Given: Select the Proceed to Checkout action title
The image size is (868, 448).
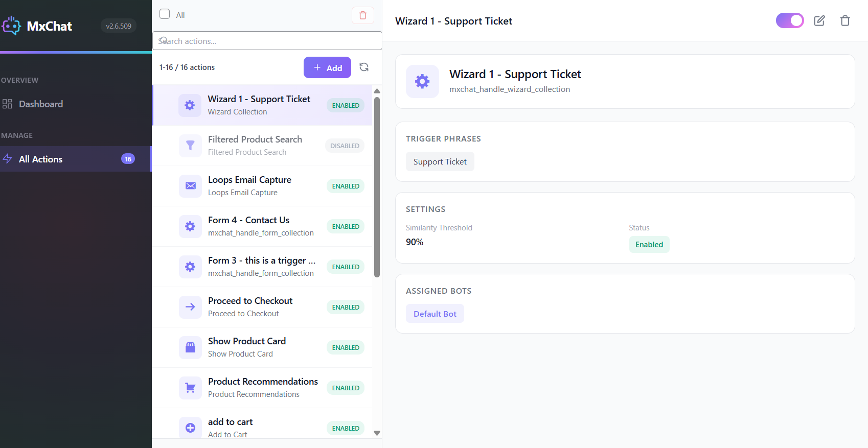Looking at the screenshot, I should (250, 301).
